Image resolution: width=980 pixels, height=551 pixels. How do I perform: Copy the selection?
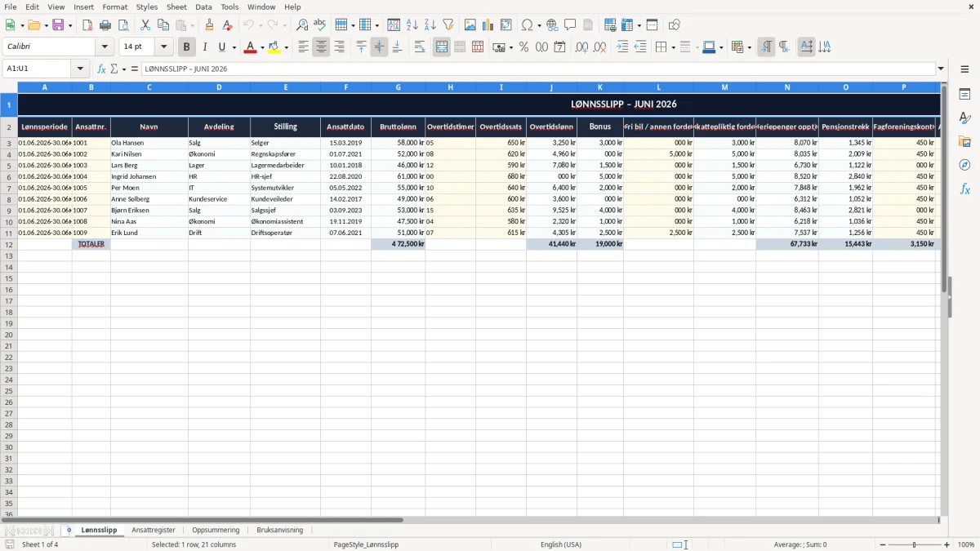[163, 25]
